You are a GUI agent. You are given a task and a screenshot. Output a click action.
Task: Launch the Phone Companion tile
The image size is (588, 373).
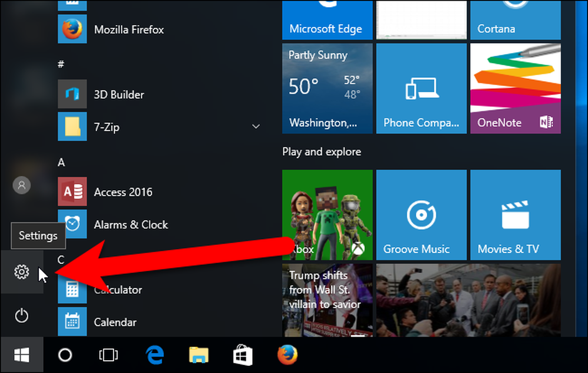pos(422,88)
